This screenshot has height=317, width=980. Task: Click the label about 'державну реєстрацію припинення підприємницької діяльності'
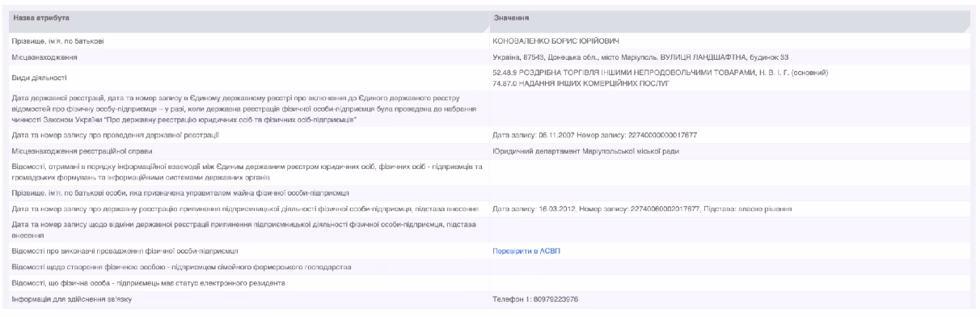pyautogui.click(x=246, y=209)
